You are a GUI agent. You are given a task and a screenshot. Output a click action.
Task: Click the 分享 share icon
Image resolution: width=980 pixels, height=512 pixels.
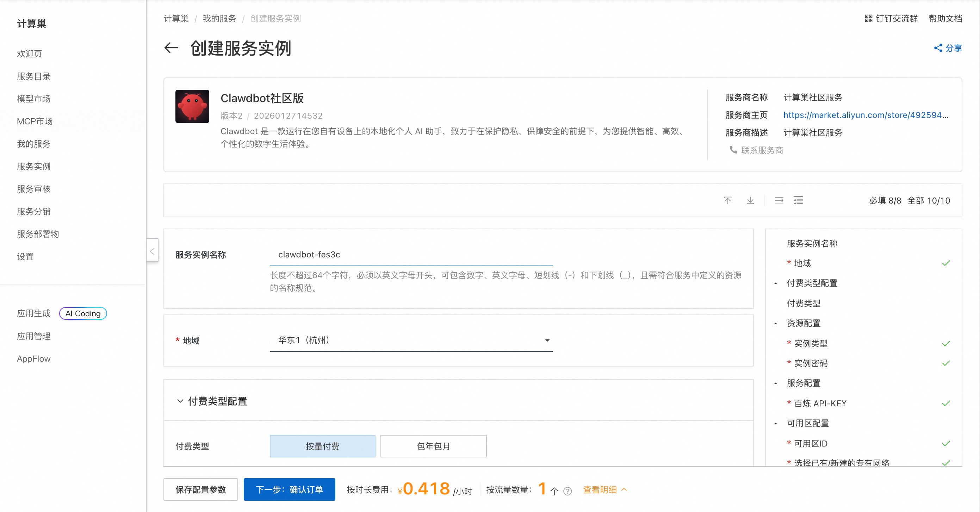tap(938, 48)
